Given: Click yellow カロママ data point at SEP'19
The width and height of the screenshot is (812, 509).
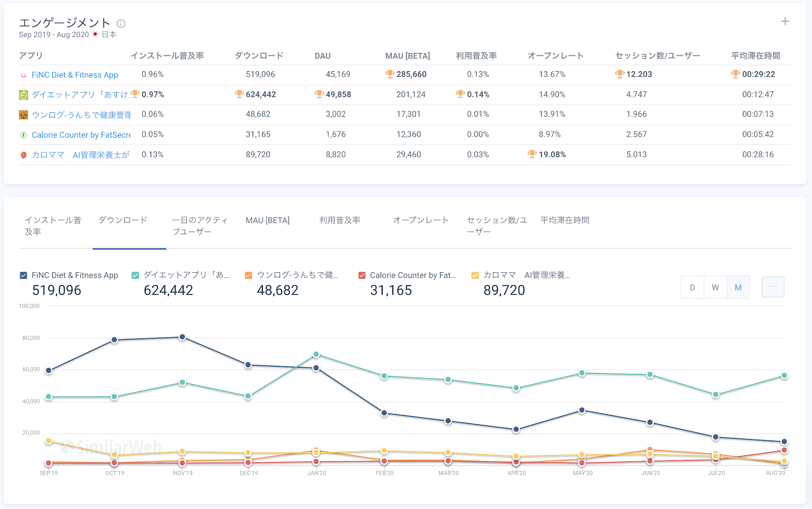Looking at the screenshot, I should (x=49, y=441).
